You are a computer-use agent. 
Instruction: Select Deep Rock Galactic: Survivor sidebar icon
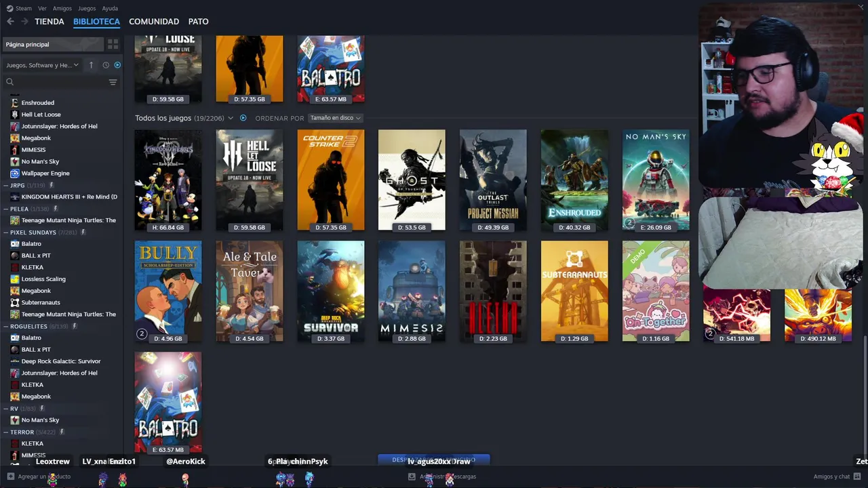pyautogui.click(x=15, y=361)
